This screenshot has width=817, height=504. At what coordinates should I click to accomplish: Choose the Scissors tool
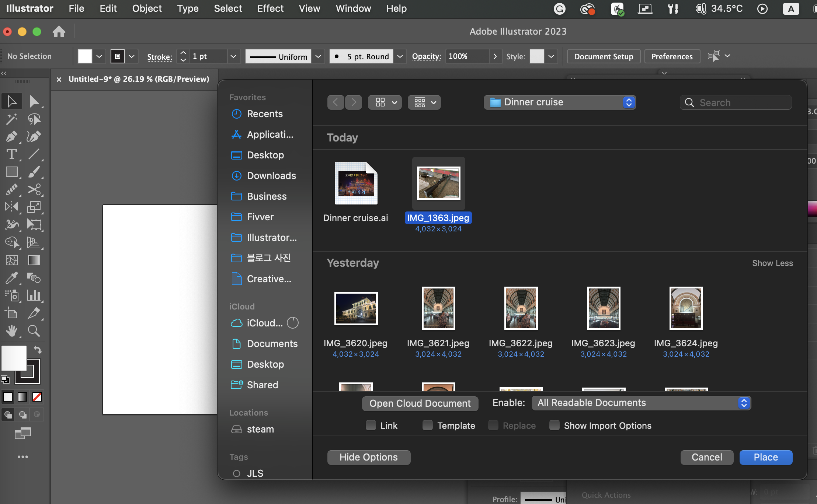click(34, 190)
